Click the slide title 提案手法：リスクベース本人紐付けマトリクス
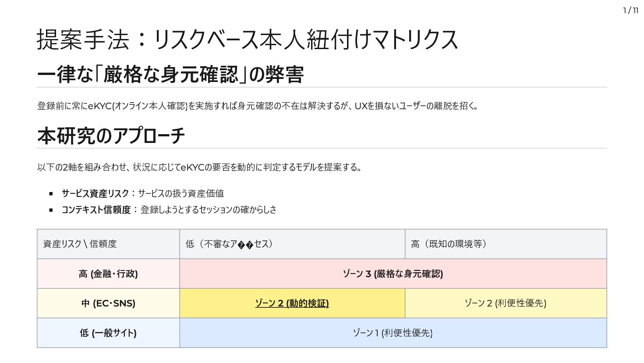 (x=247, y=39)
